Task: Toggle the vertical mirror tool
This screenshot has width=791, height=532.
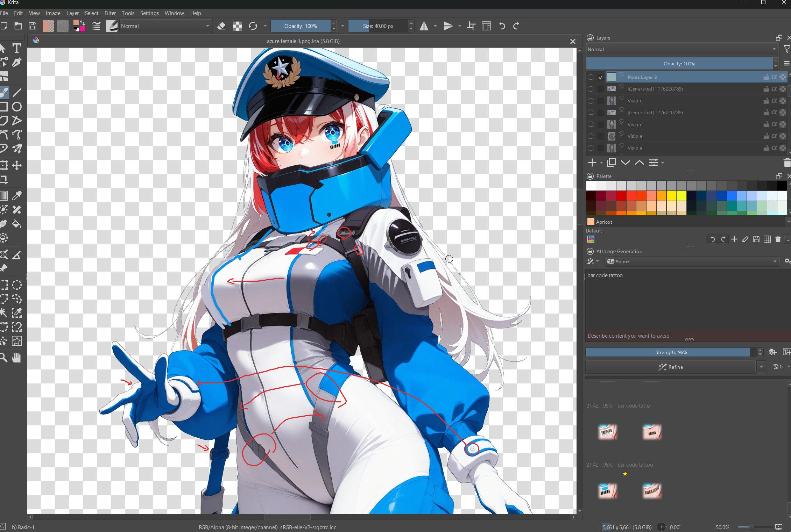Action: coord(448,26)
